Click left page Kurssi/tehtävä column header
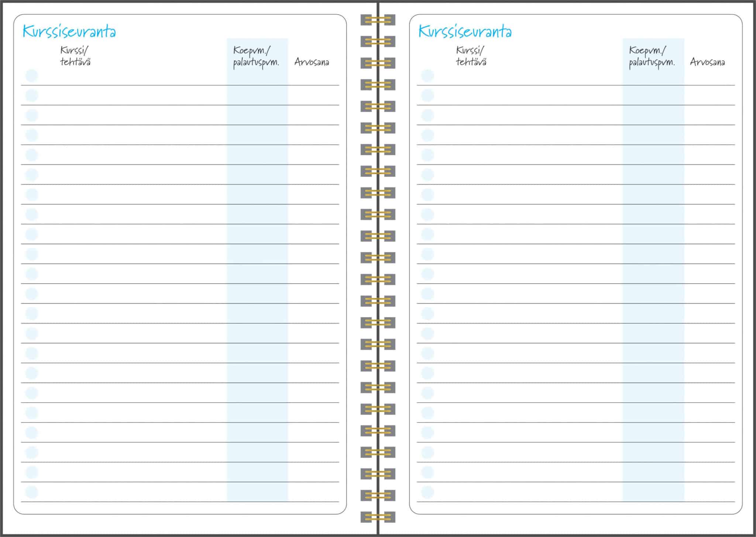 point(75,56)
